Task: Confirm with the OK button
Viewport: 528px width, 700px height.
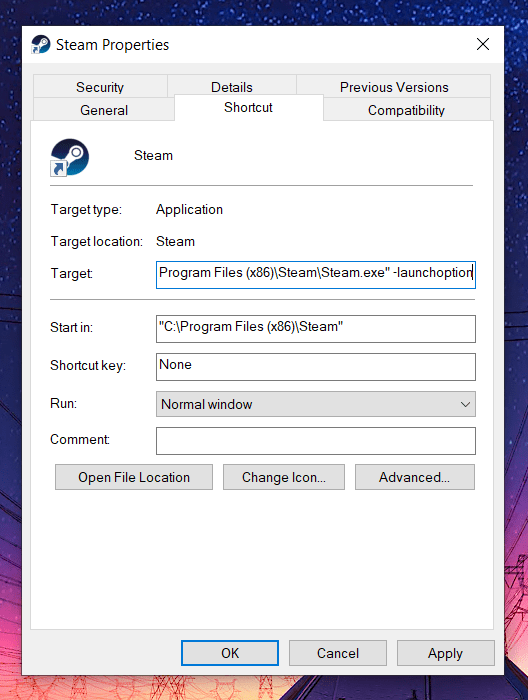Action: point(230,653)
